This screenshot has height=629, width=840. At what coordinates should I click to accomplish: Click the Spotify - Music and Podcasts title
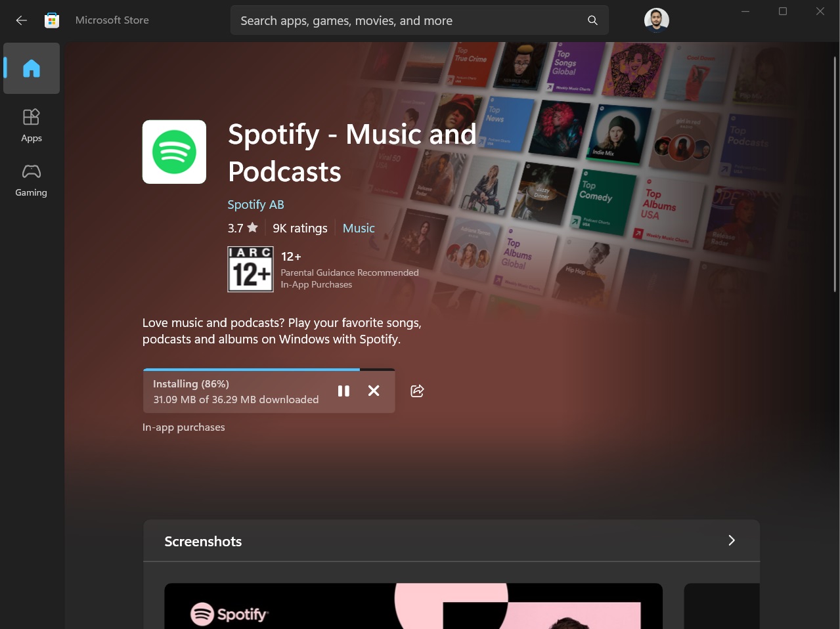point(352,152)
